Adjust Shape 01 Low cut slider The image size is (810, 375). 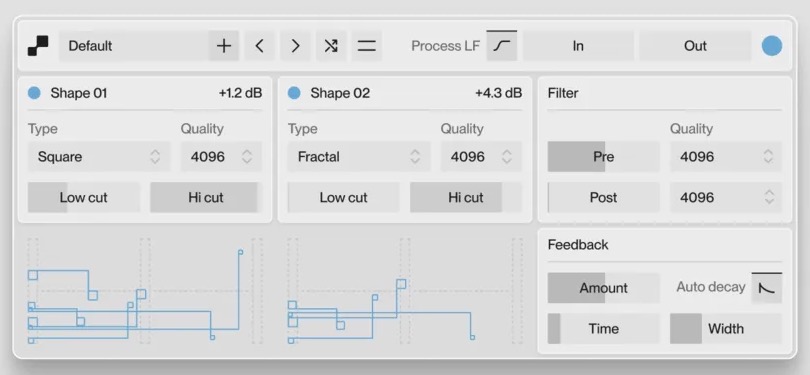84,197
